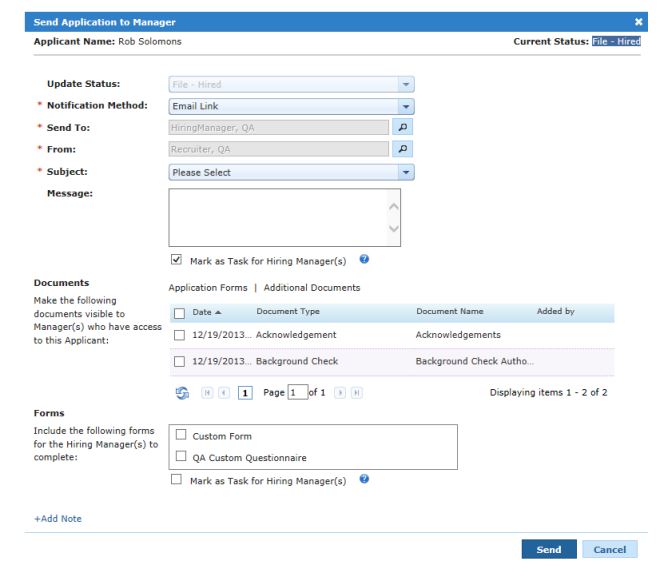
Task: Check the select-all documents header checkbox
Action: (x=179, y=314)
